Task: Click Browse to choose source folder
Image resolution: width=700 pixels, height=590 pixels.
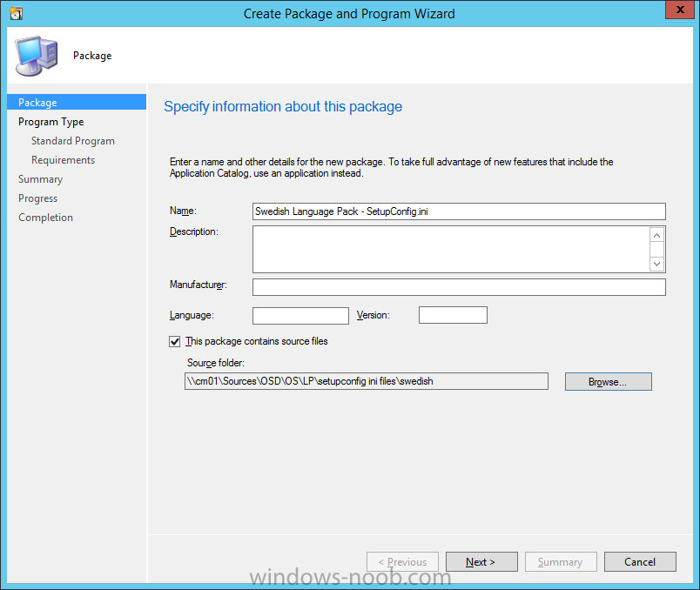Action: (608, 382)
